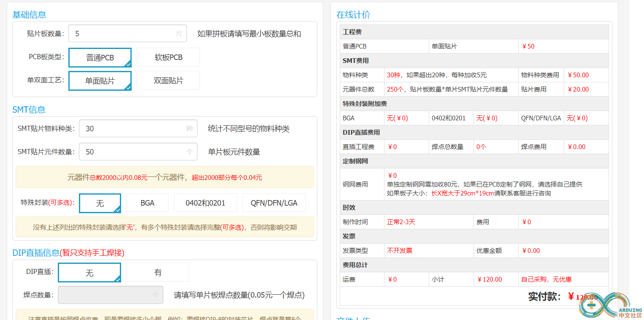Choose 双面贴片 process option
Viewport: 644px width, 320px height.
[168, 81]
